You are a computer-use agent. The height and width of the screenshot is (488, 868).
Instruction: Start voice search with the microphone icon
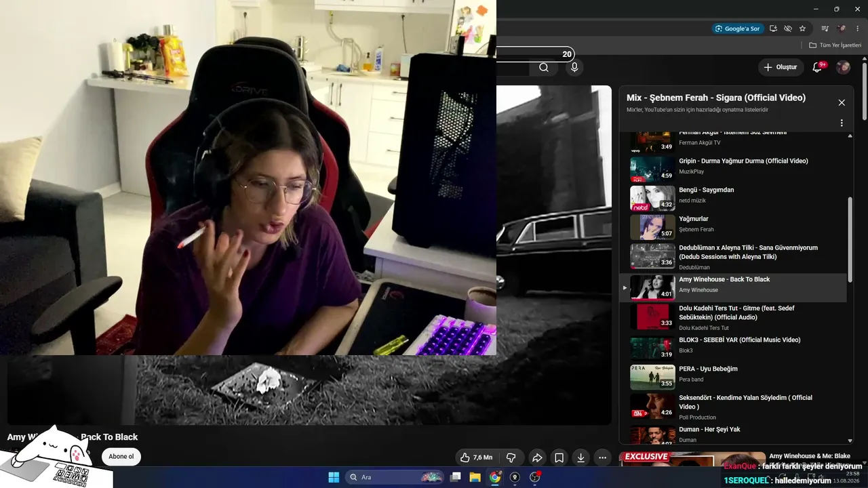click(x=574, y=67)
